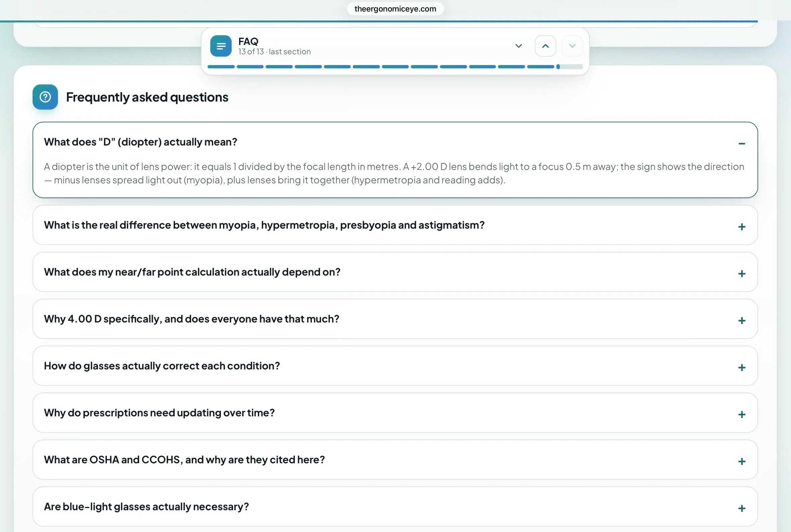Click the question mark icon beside heading
Image resolution: width=791 pixels, height=532 pixels.
pyautogui.click(x=45, y=97)
